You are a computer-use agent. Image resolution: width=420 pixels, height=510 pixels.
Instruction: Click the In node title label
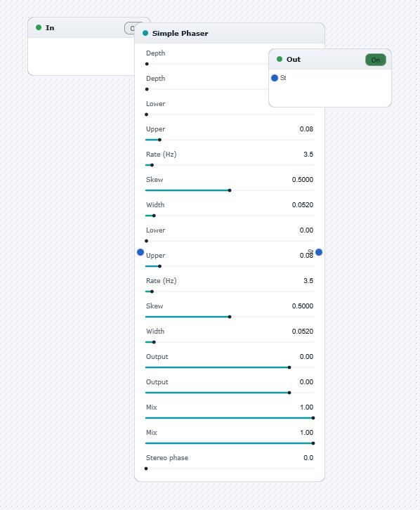pyautogui.click(x=50, y=28)
